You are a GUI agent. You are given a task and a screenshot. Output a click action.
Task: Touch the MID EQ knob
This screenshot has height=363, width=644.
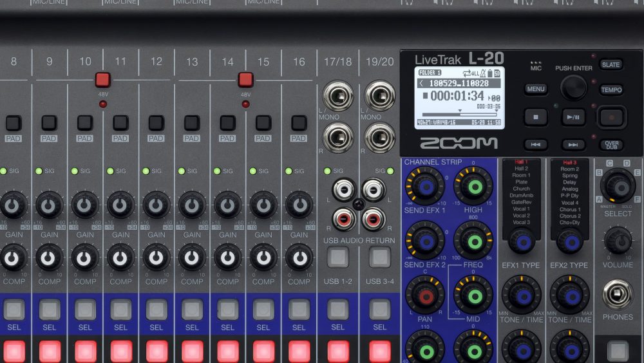(x=473, y=295)
